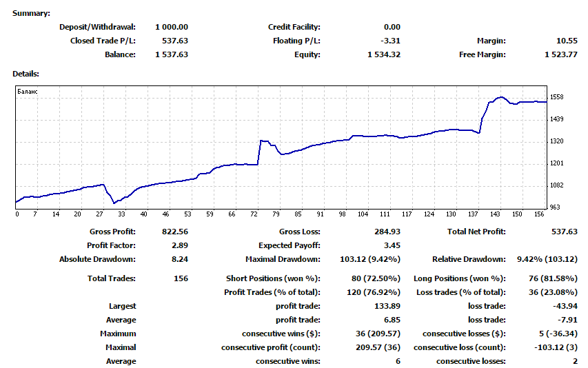Screen dimensions: 588x368
Task: Click the 963 mark on the chart's vertical axis
Action: [x=556, y=207]
